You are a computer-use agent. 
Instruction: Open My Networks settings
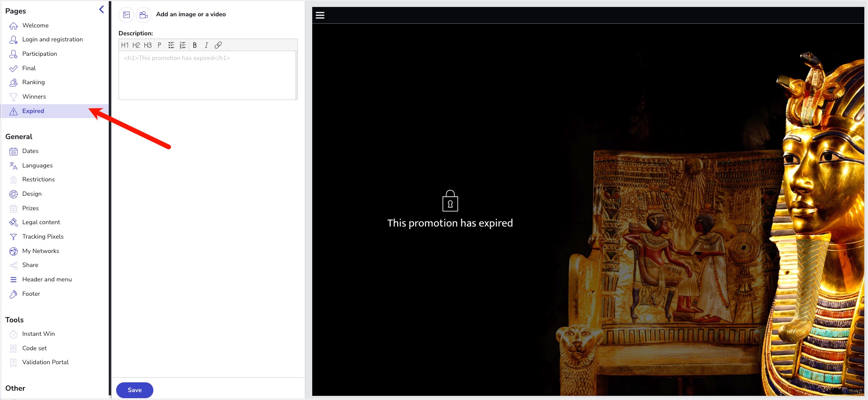pyautogui.click(x=41, y=251)
